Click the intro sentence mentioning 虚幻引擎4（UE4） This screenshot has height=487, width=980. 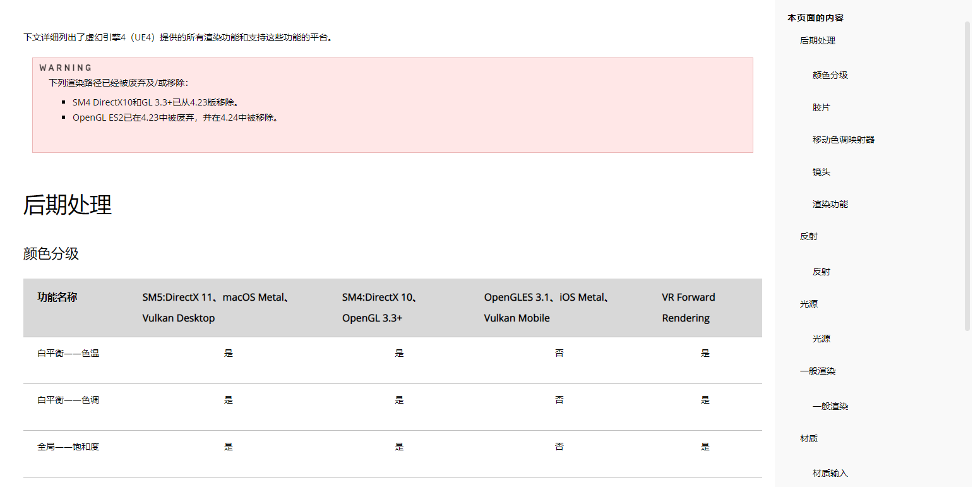point(178,37)
